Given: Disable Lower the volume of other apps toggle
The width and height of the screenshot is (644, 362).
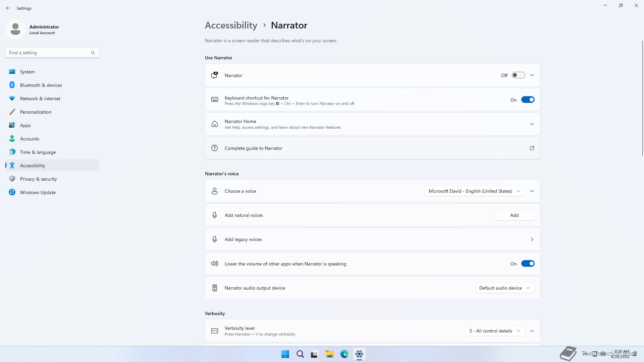Looking at the screenshot, I should [528, 263].
